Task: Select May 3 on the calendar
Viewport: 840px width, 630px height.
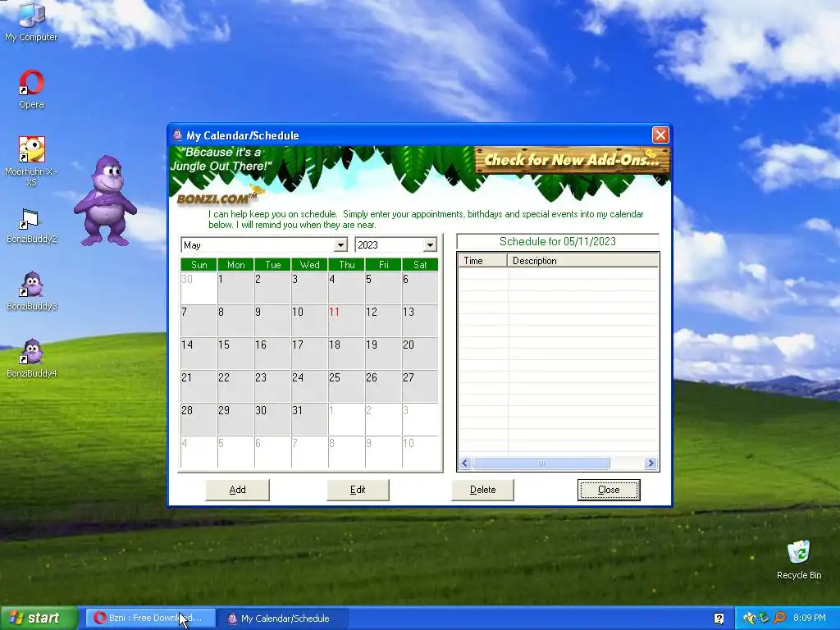Action: 309,288
